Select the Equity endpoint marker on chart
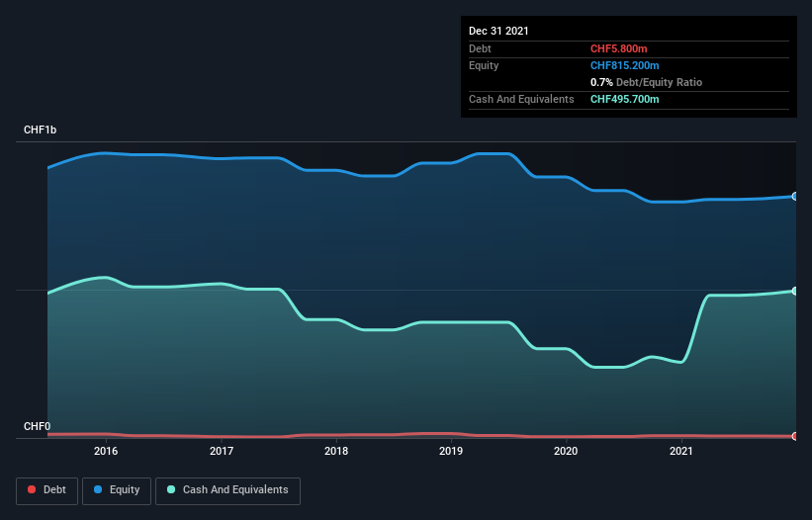 pyautogui.click(x=795, y=196)
